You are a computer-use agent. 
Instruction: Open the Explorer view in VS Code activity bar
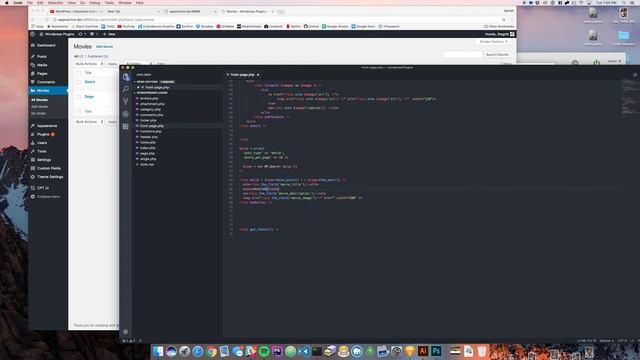tap(126, 77)
